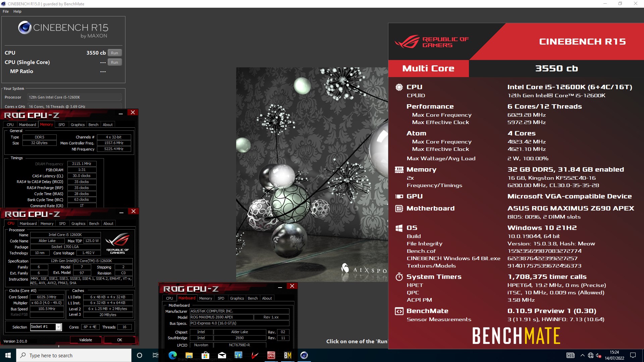Viewport: 644px width, 362px height.
Task: Launch Microsoft Edge from the taskbar
Action: [x=172, y=355]
